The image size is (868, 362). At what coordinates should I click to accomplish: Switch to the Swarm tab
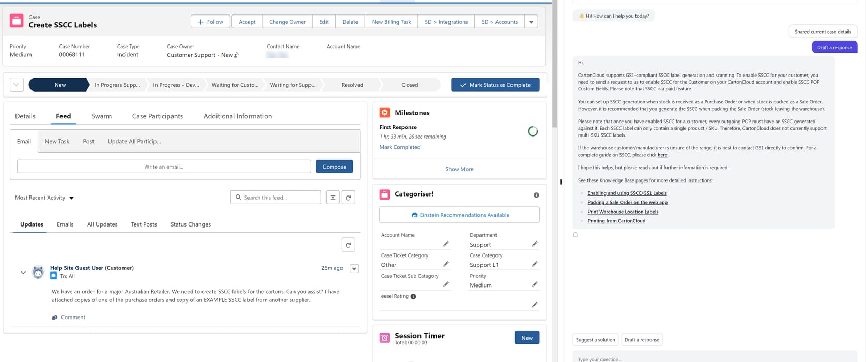tap(101, 116)
